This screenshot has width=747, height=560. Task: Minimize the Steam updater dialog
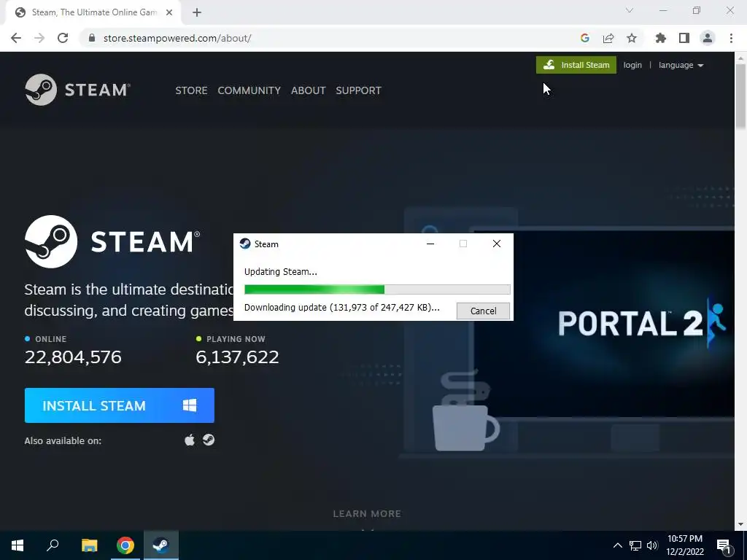coord(430,244)
